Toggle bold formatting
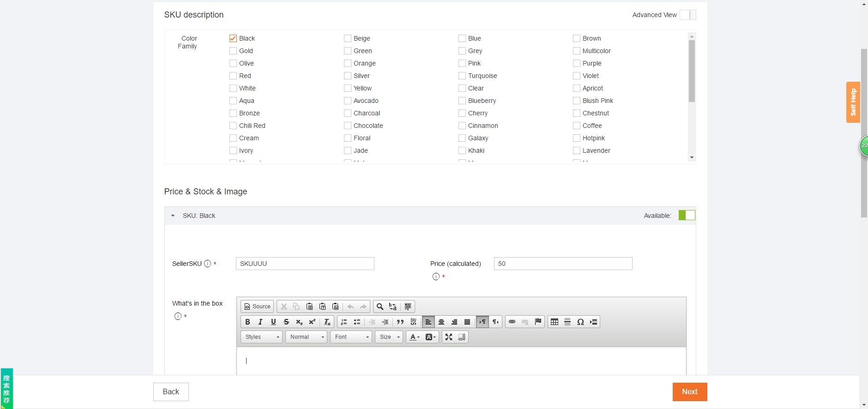868x409 pixels. (x=247, y=322)
